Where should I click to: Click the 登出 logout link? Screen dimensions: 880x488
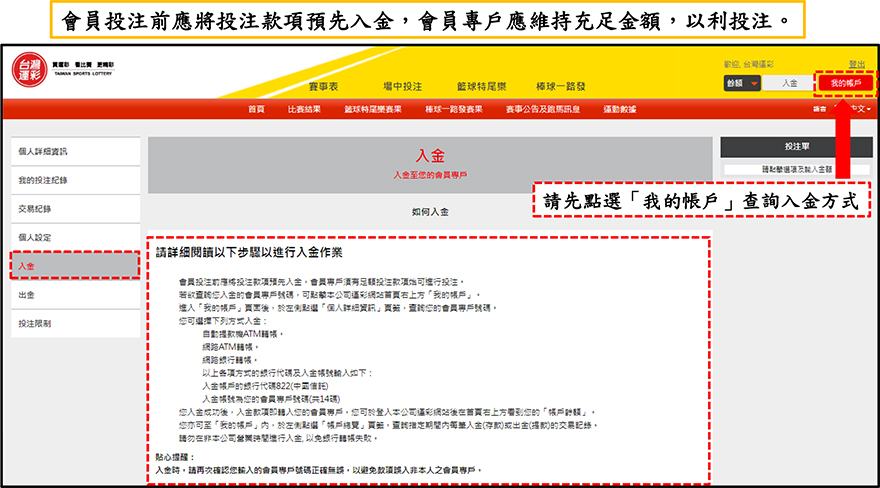tap(857, 64)
